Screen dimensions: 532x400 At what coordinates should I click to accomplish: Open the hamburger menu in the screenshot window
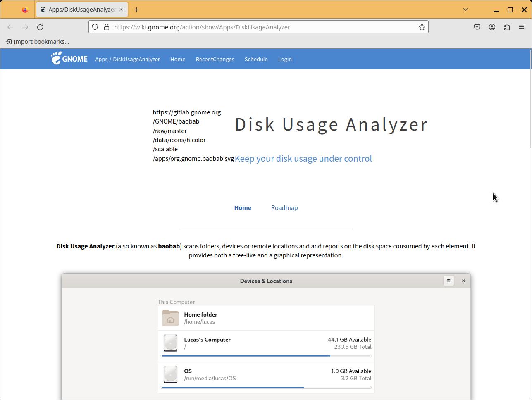click(449, 281)
